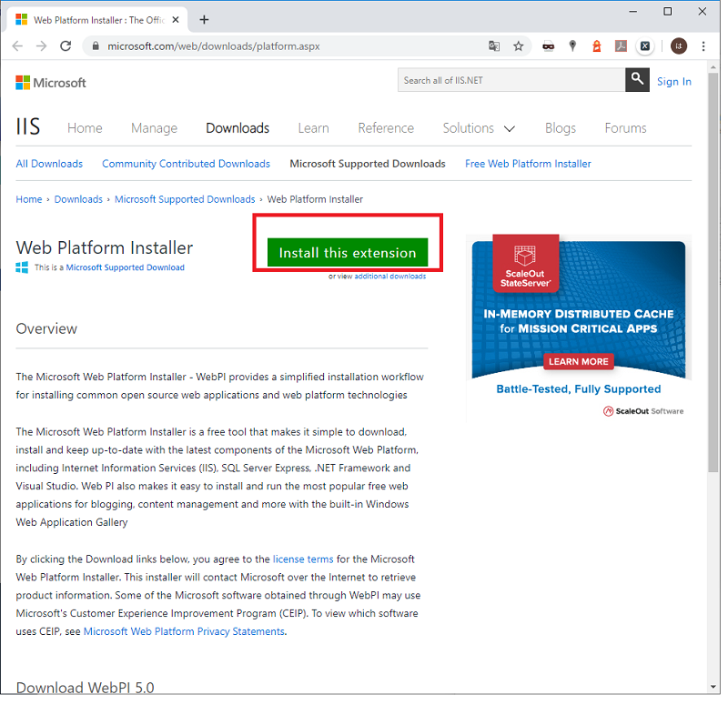Click the LEARN MORE ad button
Viewport: 728px width, 705px height.
point(579,361)
